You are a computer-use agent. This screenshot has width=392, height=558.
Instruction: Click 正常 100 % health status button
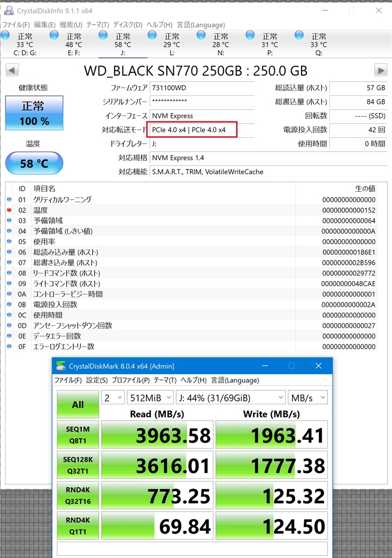[34, 113]
